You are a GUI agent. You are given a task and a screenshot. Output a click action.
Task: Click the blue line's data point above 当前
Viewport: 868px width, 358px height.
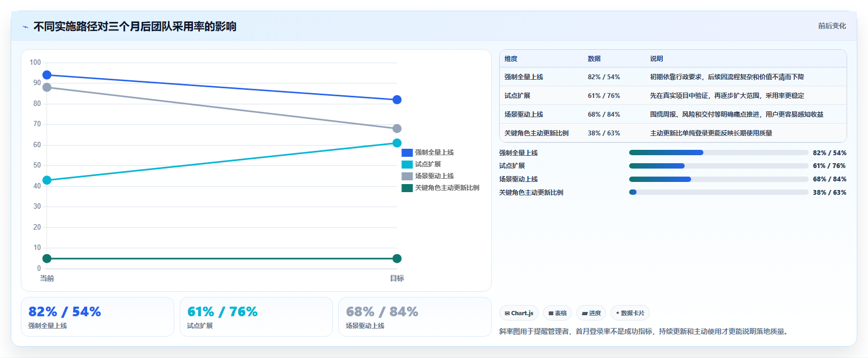[x=47, y=75]
